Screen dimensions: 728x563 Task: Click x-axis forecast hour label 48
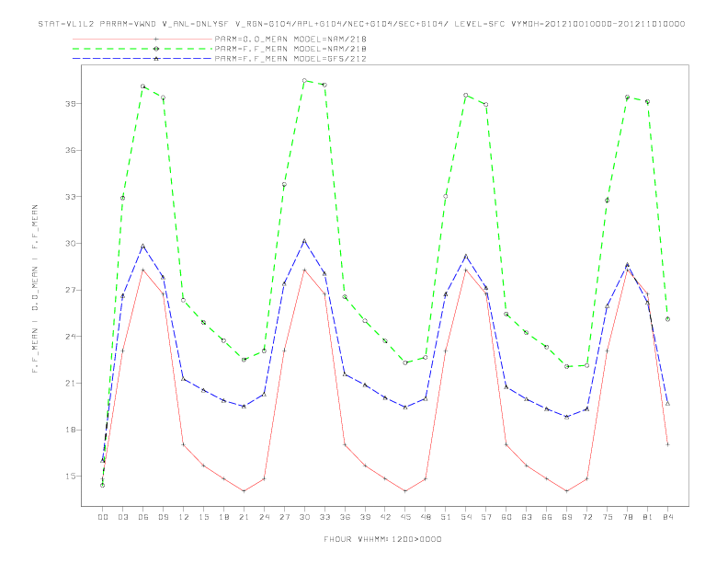click(426, 517)
